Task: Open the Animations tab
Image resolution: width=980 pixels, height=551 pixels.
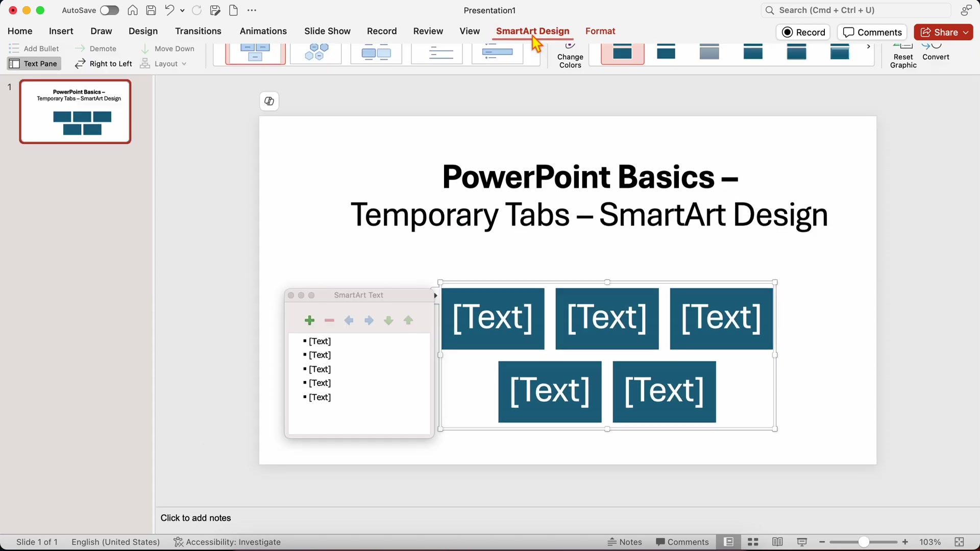Action: tap(263, 31)
